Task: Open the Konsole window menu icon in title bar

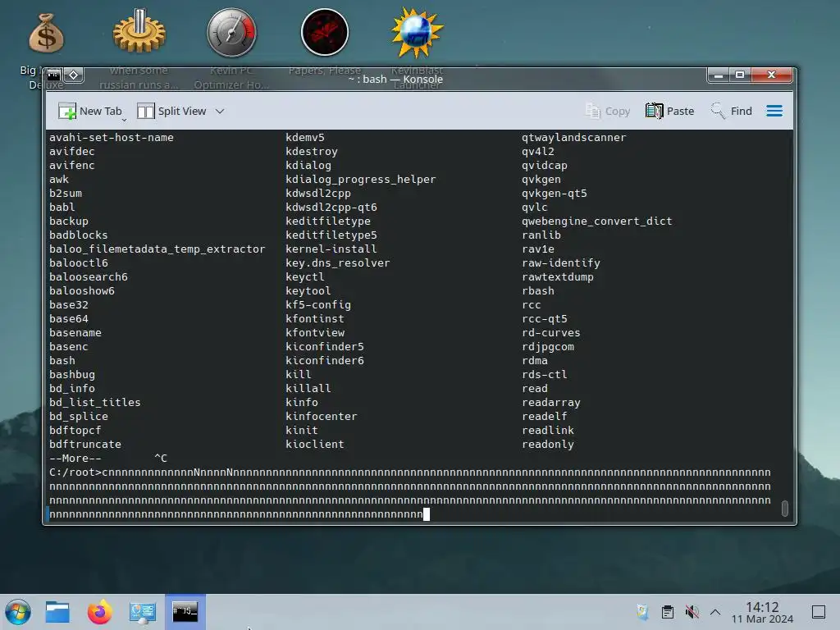Action: [53, 75]
